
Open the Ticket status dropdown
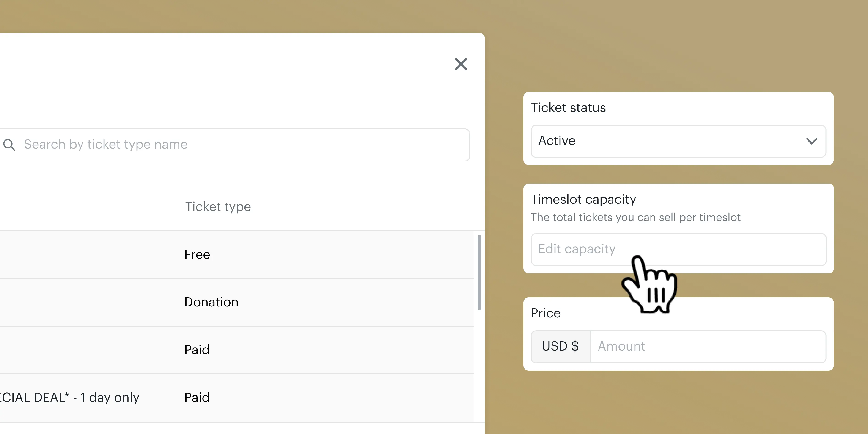pos(678,141)
